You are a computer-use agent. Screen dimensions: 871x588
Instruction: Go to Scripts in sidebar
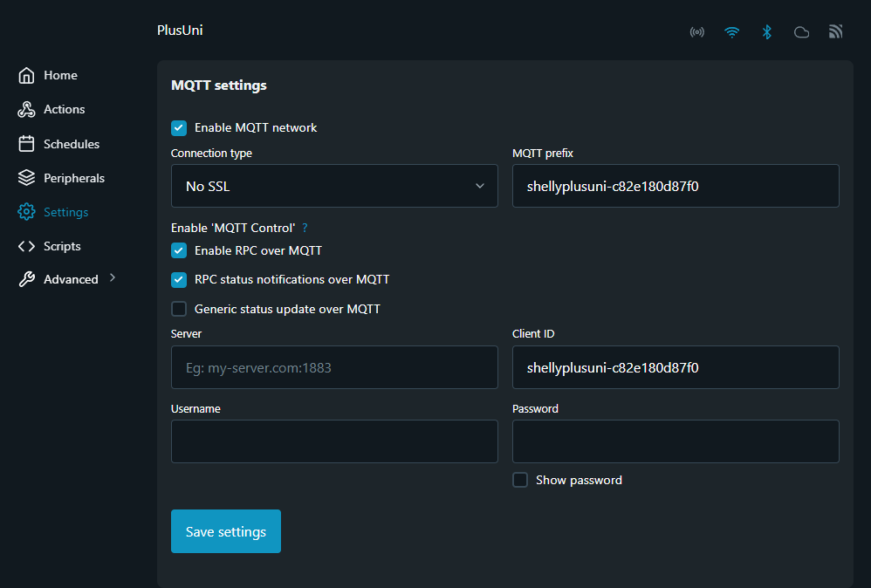[62, 247]
